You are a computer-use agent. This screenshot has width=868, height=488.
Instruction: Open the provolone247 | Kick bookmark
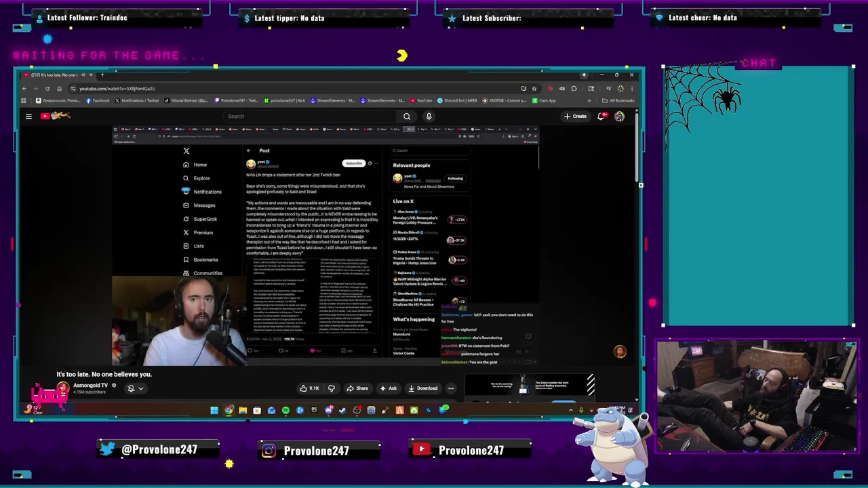[285, 100]
